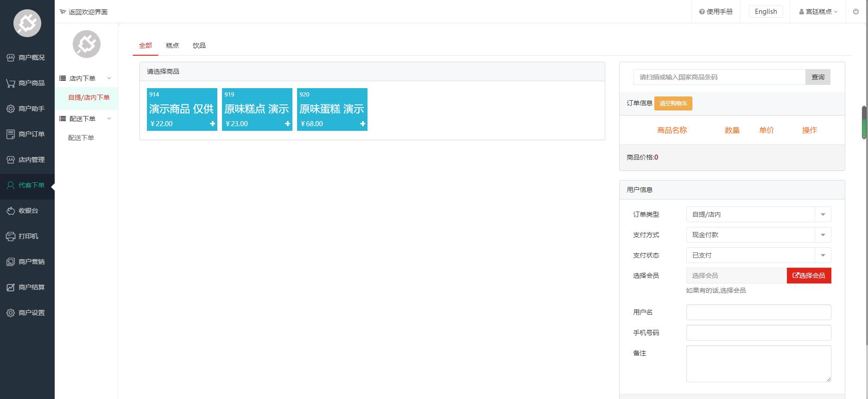Screen dimensions: 868x399
Task: Open 商户设置 gear icon
Action: coord(10,313)
